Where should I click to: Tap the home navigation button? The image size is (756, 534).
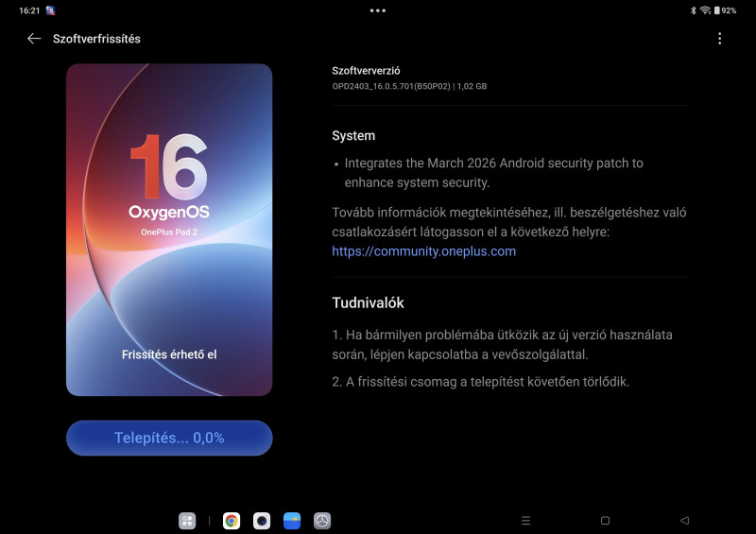[605, 521]
